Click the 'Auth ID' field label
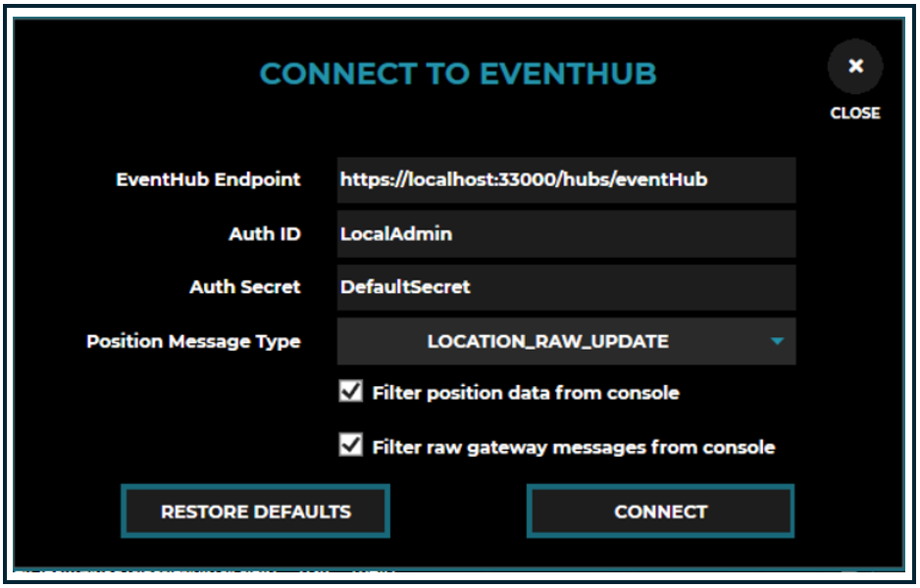Image resolution: width=920 pixels, height=588 pixels. 265,234
